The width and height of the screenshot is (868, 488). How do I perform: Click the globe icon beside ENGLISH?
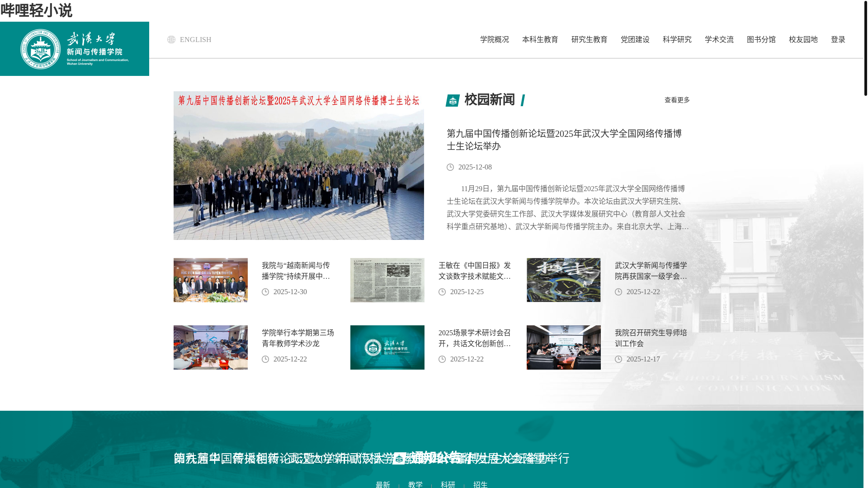[171, 40]
